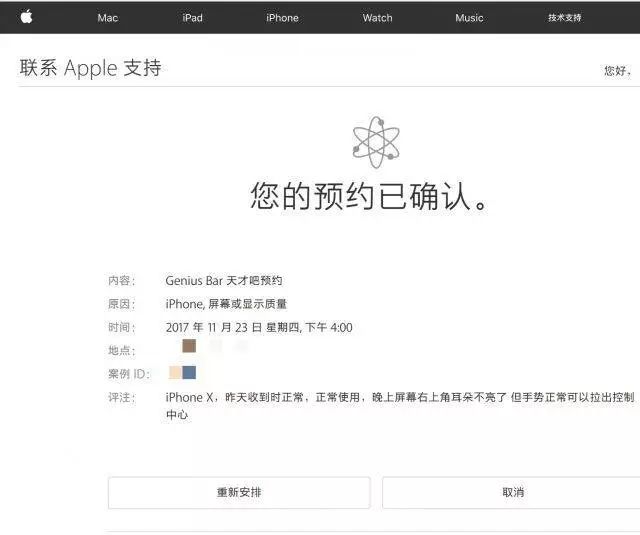Viewport: 640px width, 535px height.
Task: Click the 您好 greeting text
Action: point(617,71)
